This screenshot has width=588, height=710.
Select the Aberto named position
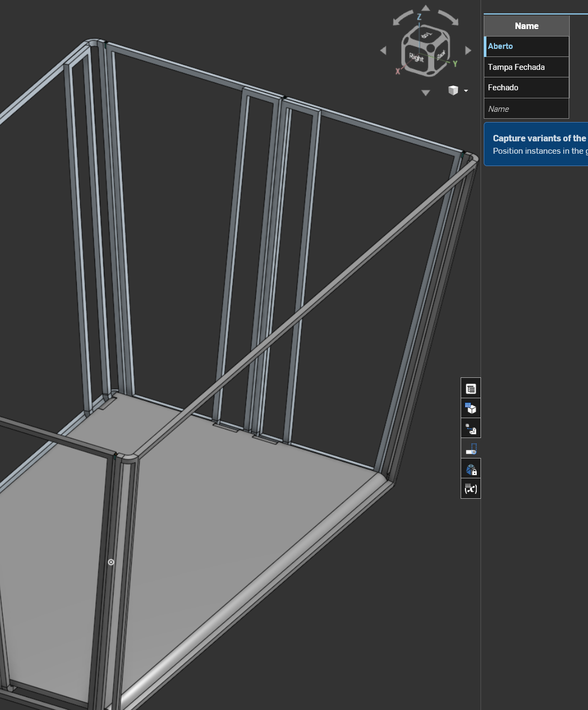[x=527, y=46]
